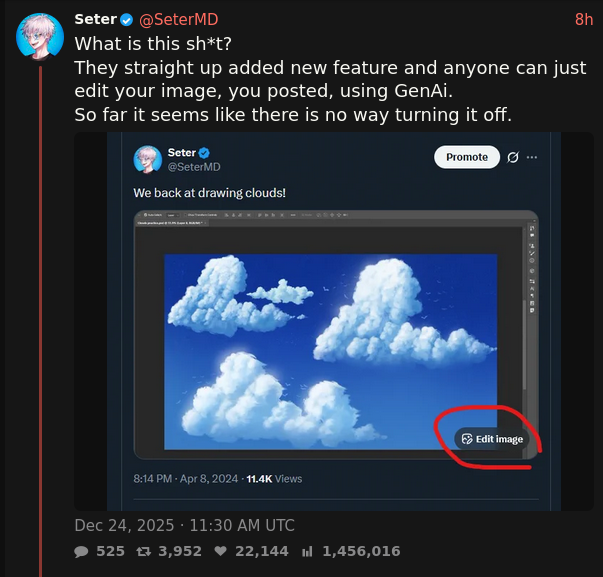Click the 11.4K Views text in embedded tweet
The height and width of the screenshot is (577, 603).
click(274, 479)
